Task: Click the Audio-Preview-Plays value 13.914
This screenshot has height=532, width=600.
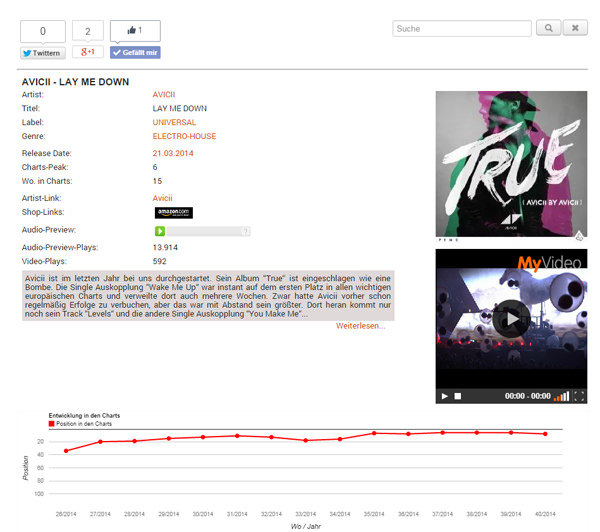Action: (165, 248)
